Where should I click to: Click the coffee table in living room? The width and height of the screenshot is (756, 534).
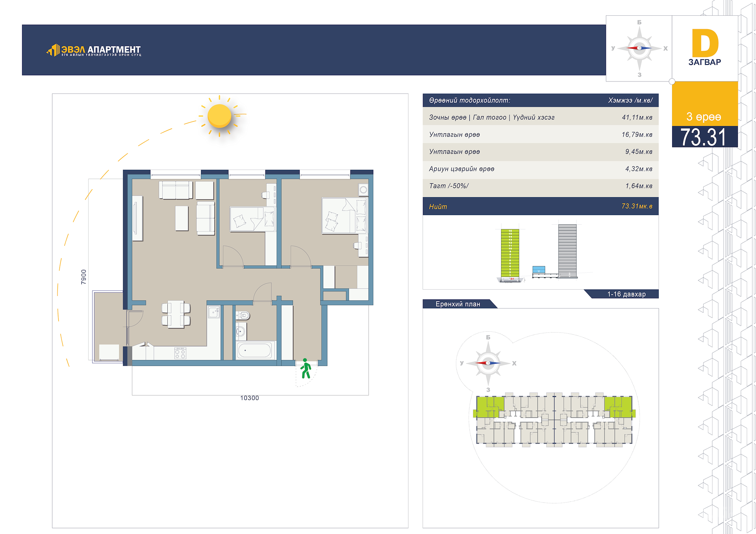(182, 218)
